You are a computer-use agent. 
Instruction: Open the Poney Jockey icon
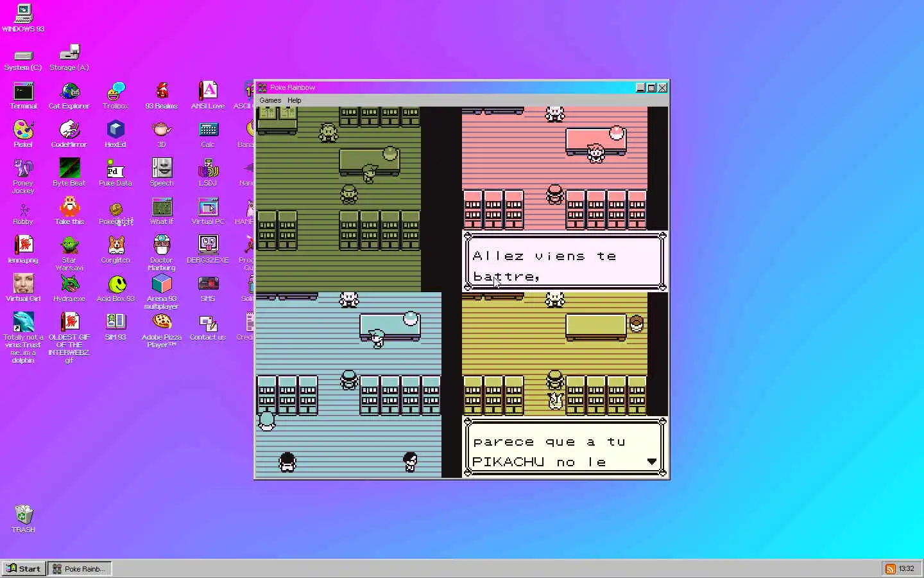23,177
